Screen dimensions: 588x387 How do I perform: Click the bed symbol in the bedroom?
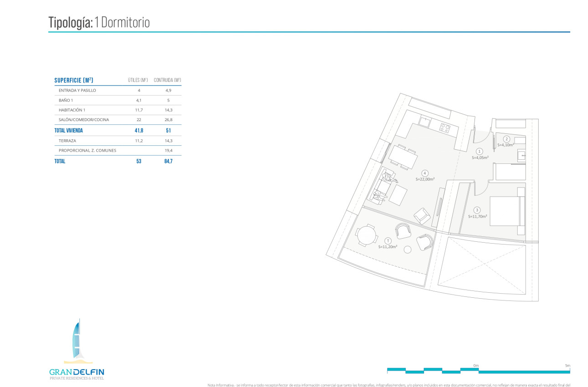pos(507,211)
